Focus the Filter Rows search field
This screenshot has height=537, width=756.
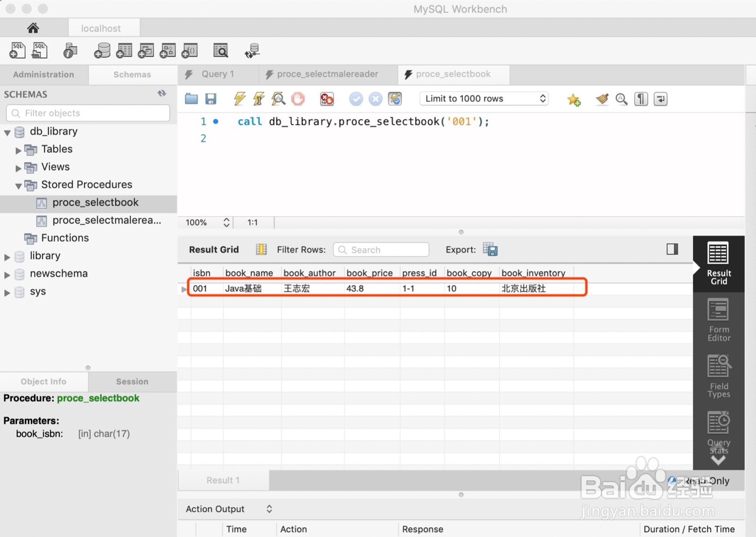(381, 250)
